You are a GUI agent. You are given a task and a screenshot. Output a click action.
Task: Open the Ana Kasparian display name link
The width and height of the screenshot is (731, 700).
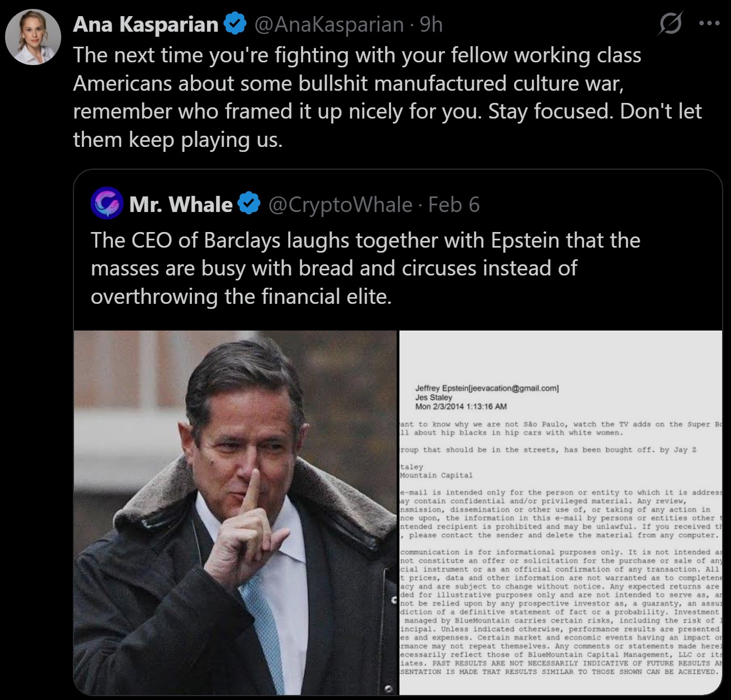146,24
